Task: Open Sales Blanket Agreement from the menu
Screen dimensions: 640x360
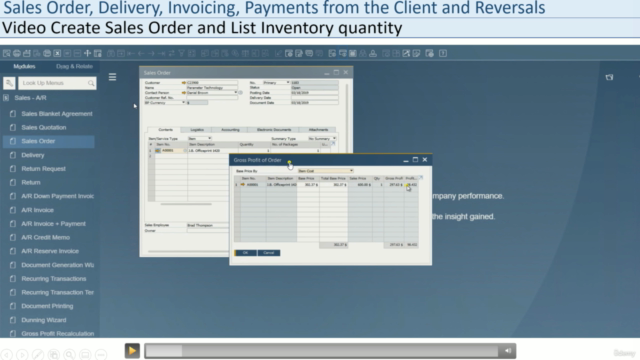Action: point(57,114)
